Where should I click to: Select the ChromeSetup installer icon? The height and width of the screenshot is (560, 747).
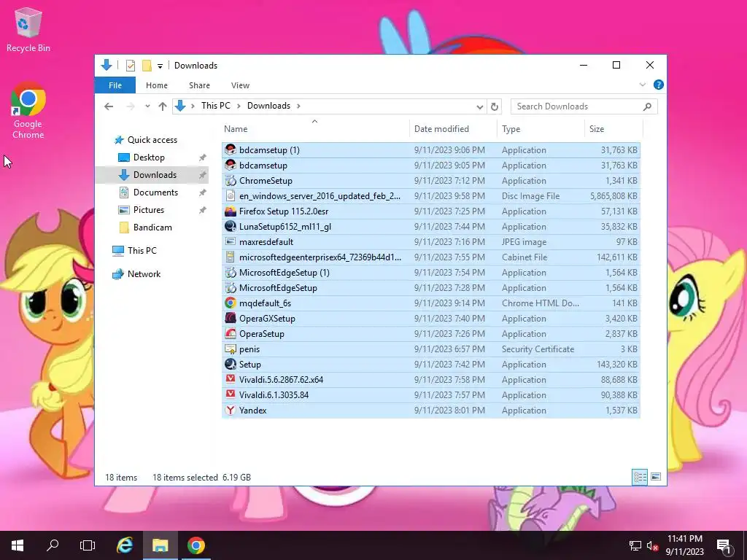(x=231, y=181)
